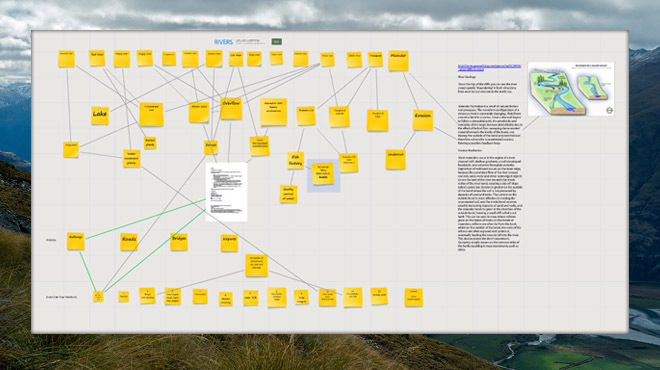Select the Meander sticky note
Image resolution: width=660 pixels, height=370 pixels.
coord(398,60)
